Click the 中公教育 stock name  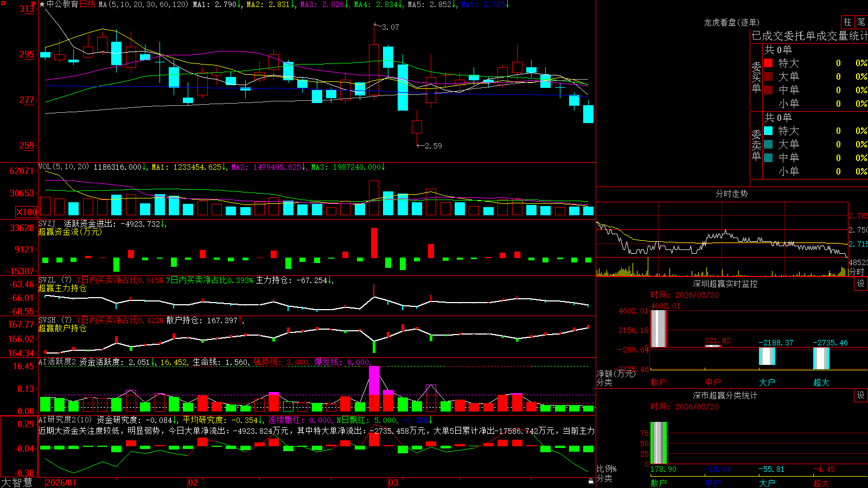(x=62, y=4)
